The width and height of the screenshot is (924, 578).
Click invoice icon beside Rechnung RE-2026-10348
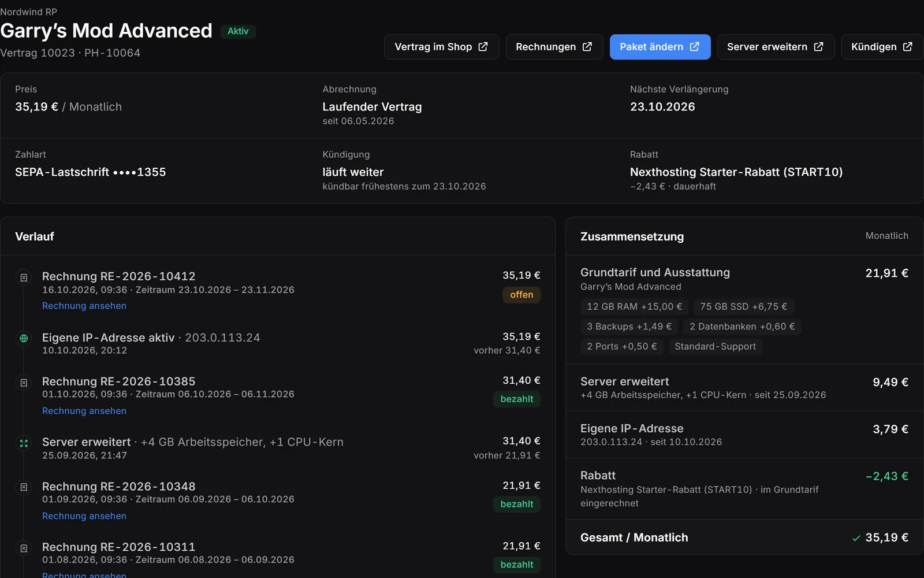pyautogui.click(x=24, y=487)
